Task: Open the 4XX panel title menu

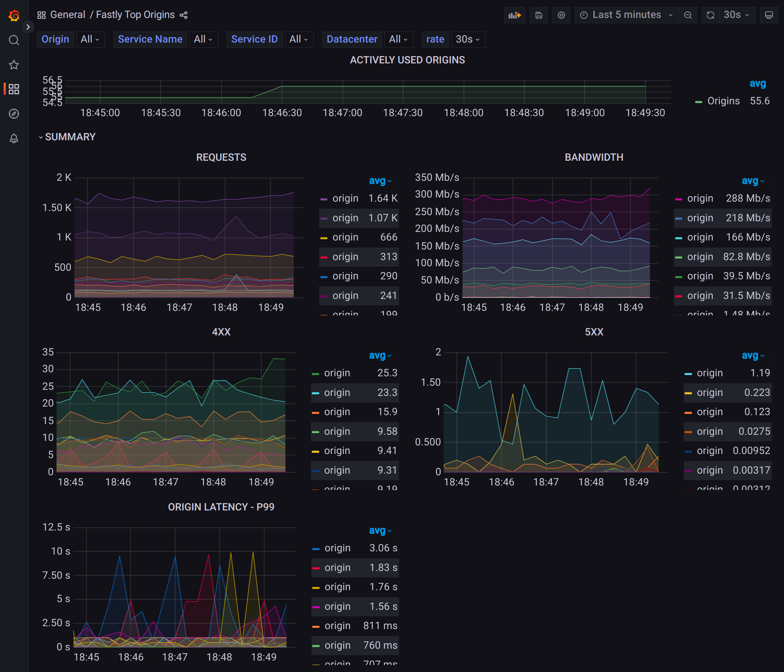Action: coord(221,332)
